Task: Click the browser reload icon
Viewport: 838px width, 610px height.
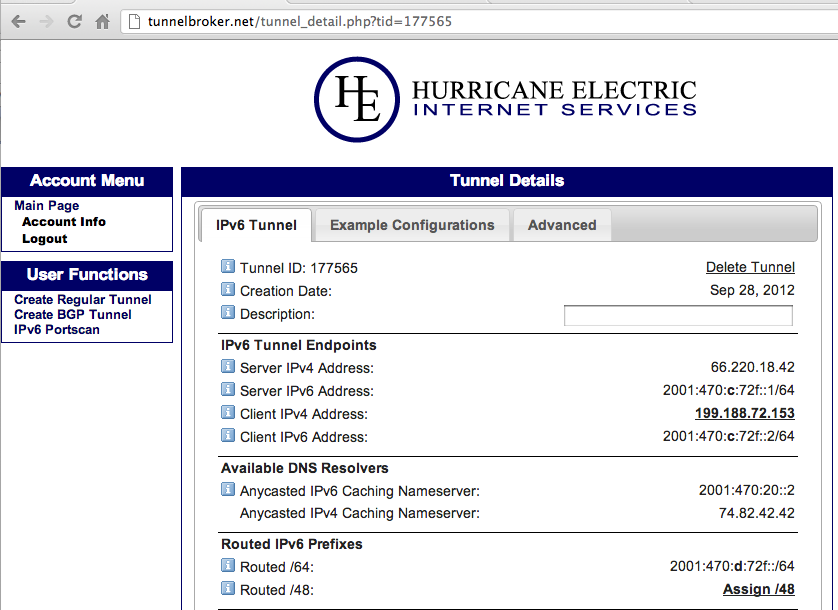Action: pos(74,21)
